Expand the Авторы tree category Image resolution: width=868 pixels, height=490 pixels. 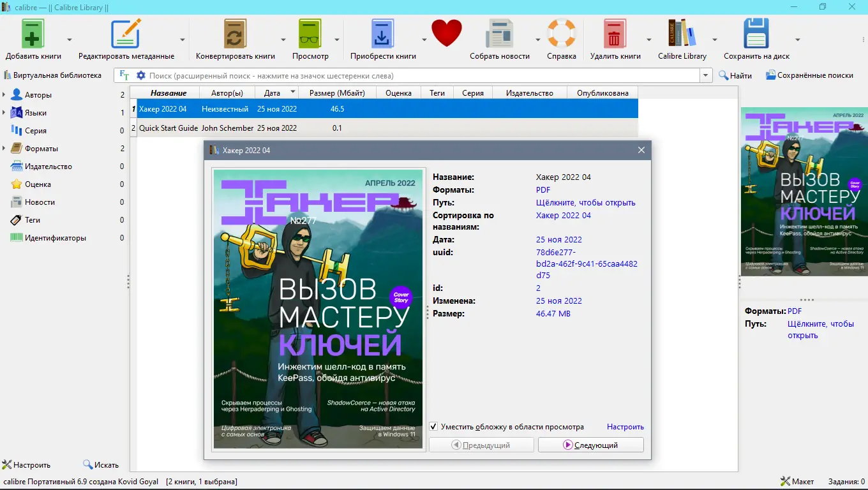tap(4, 95)
